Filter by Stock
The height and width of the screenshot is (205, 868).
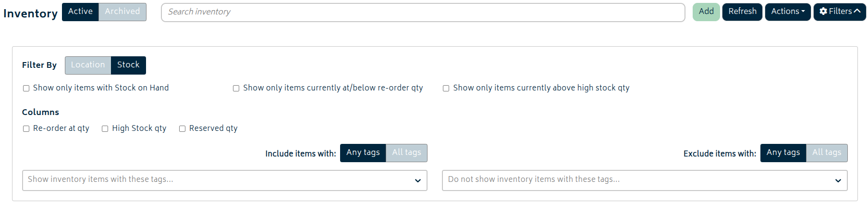(x=128, y=65)
